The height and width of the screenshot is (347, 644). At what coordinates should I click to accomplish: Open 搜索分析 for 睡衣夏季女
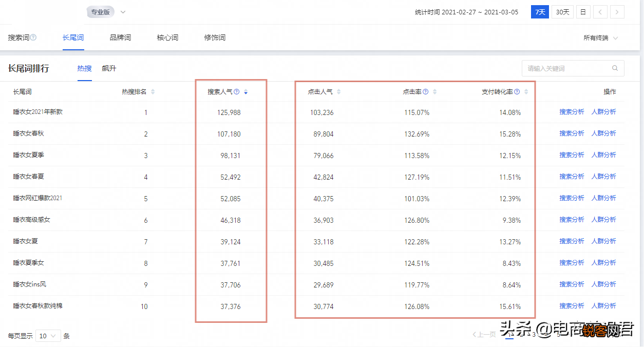[x=572, y=263]
